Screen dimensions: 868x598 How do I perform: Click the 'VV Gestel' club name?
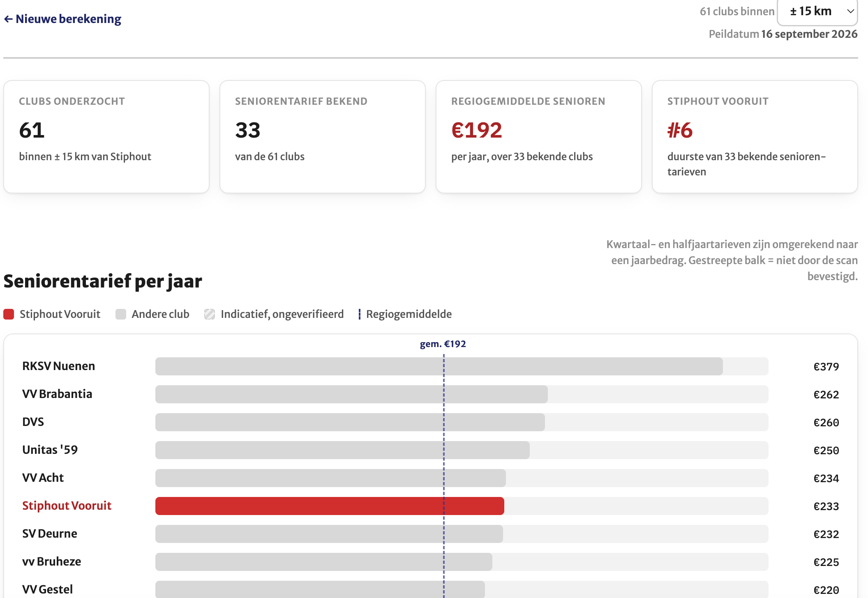coord(48,589)
